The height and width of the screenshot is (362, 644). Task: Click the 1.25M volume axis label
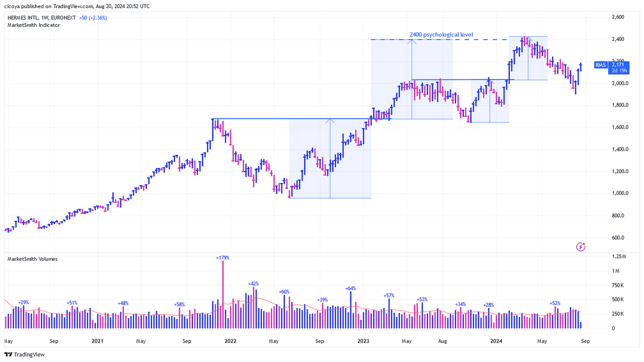(619, 257)
